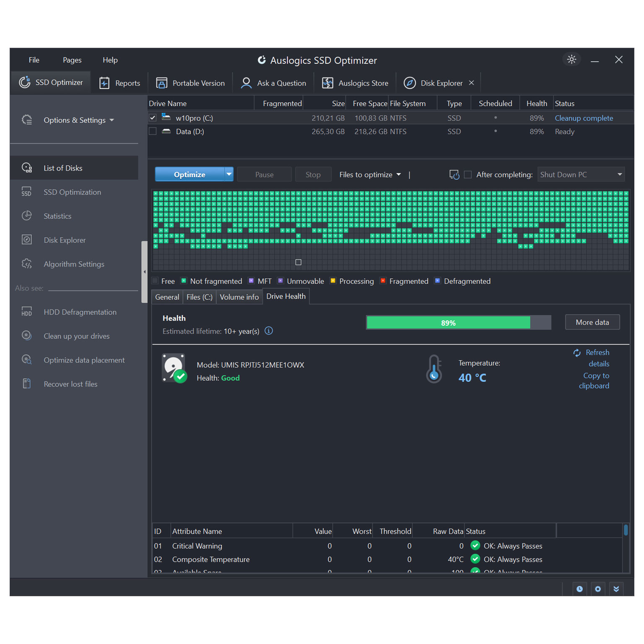Click the Algorithm Settings icon

pyautogui.click(x=26, y=264)
